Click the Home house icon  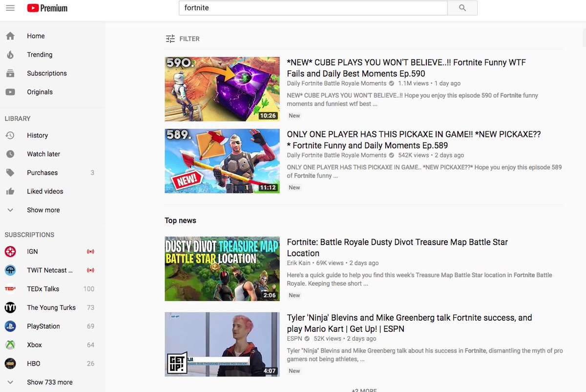click(x=10, y=36)
